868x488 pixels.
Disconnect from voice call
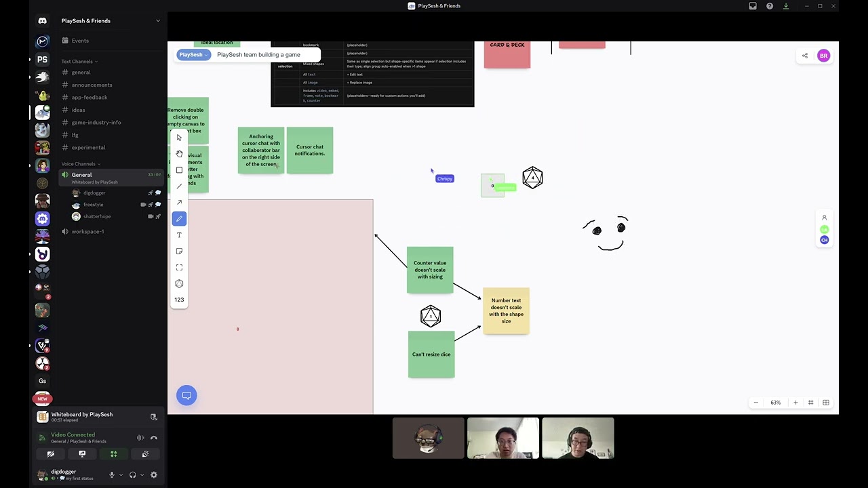pos(154,438)
